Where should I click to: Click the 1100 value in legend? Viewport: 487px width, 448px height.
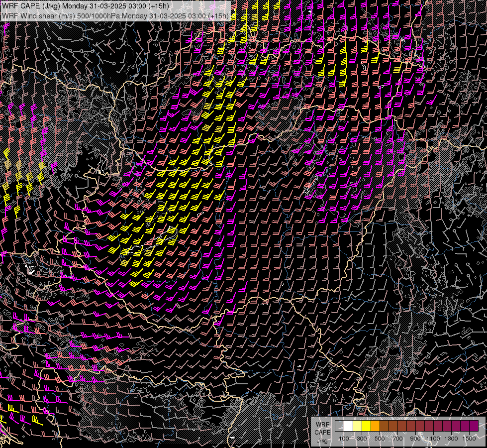(x=433, y=439)
